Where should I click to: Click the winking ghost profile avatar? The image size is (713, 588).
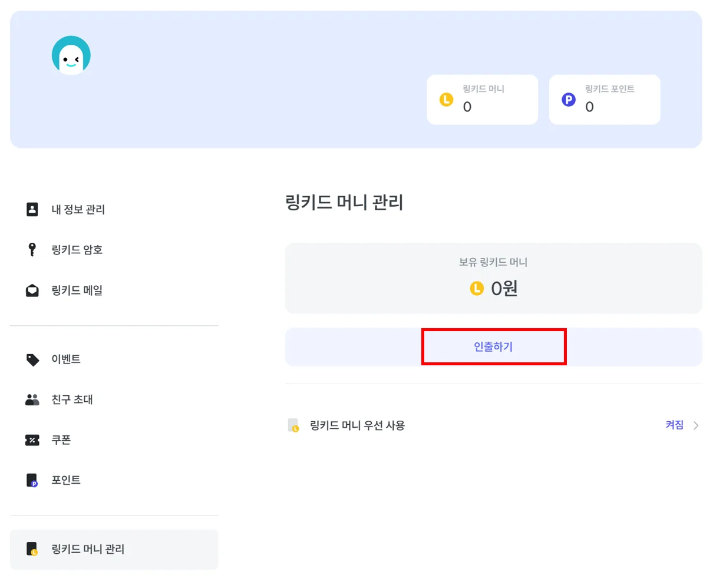coord(71,56)
